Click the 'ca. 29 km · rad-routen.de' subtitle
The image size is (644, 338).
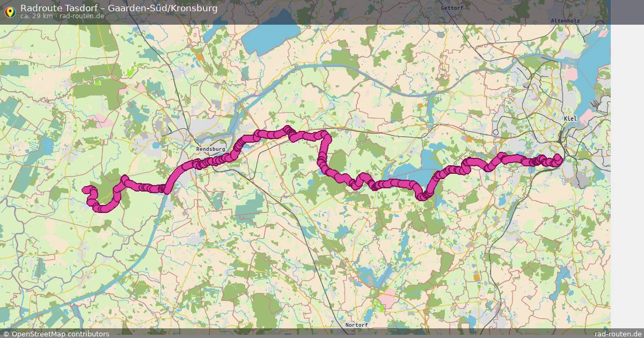[x=62, y=16]
